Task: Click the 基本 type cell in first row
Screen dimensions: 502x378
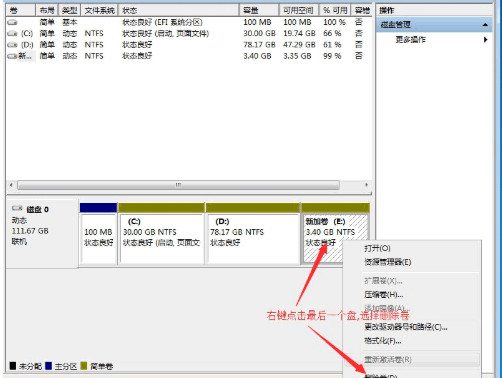Action: tap(69, 22)
